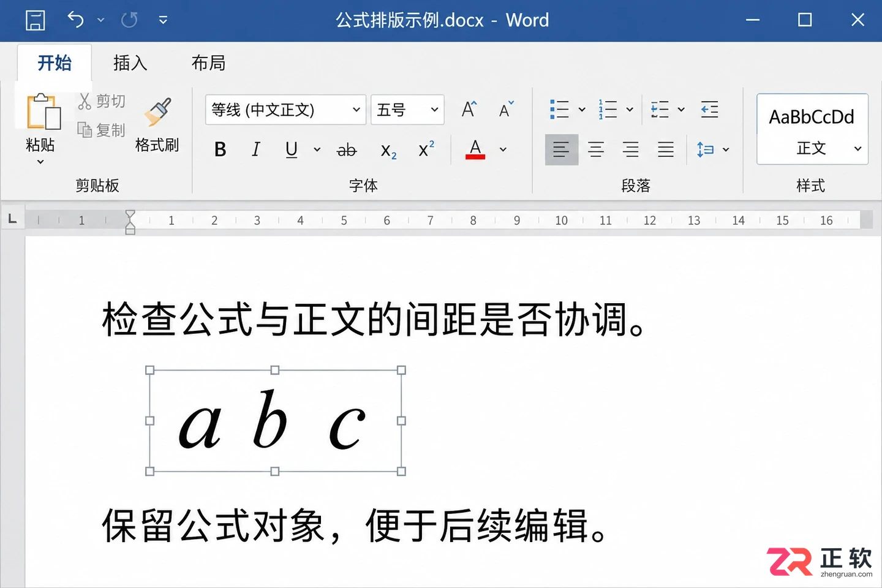882x588 pixels.
Task: Decrease the paragraph indent
Action: (x=710, y=109)
